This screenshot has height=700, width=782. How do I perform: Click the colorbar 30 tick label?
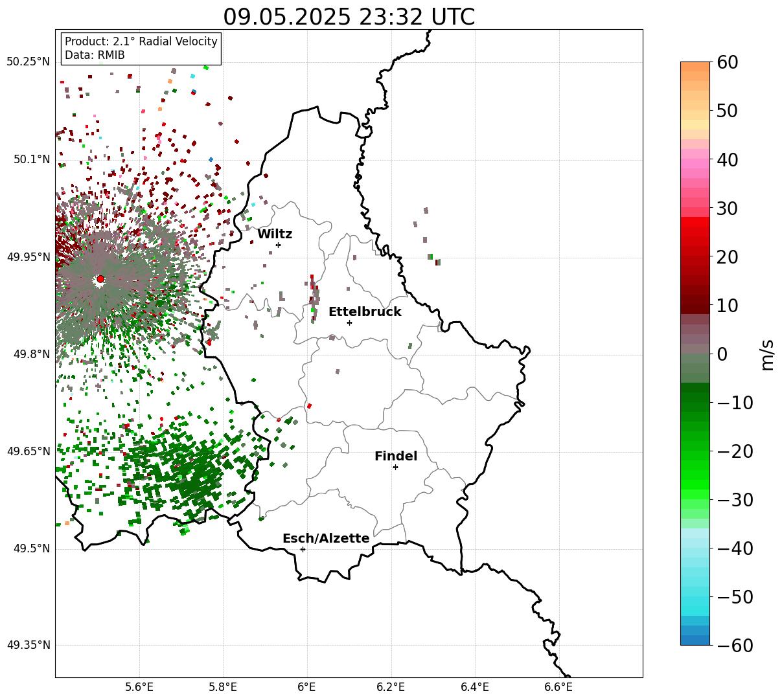[727, 209]
